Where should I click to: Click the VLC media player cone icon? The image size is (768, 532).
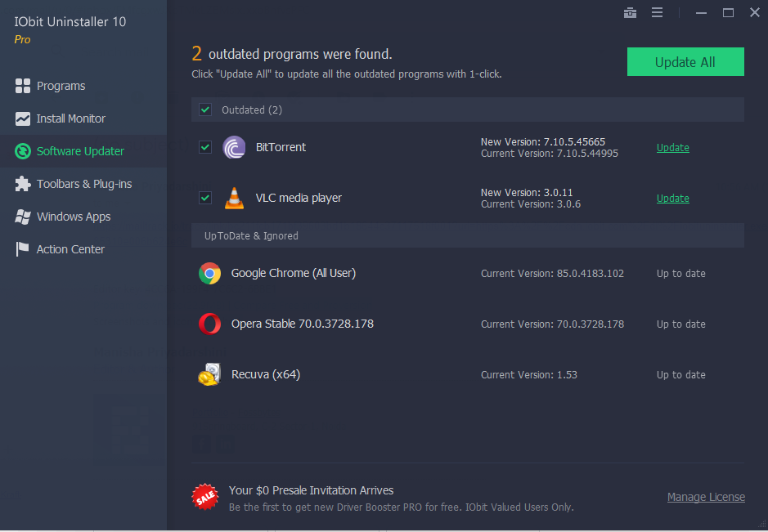pyautogui.click(x=234, y=198)
